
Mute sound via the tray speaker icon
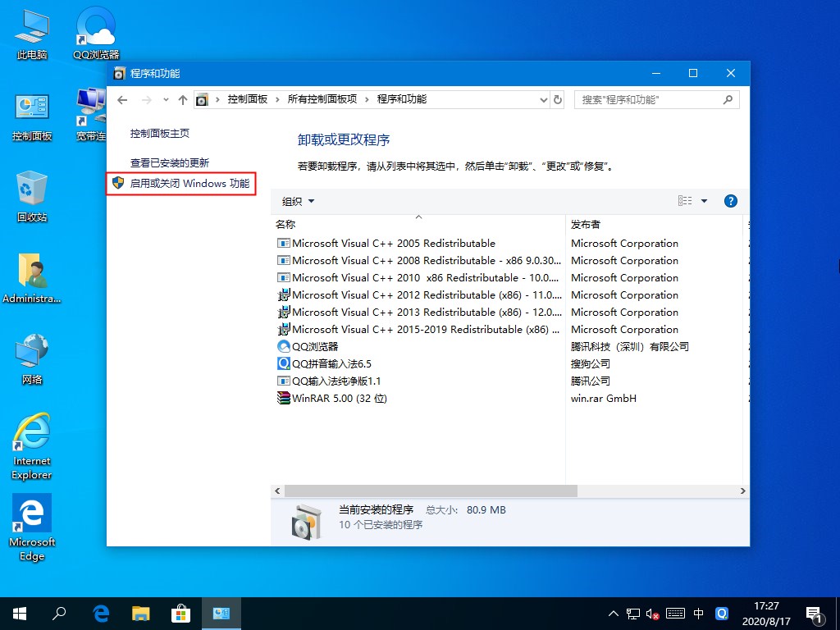(x=652, y=613)
